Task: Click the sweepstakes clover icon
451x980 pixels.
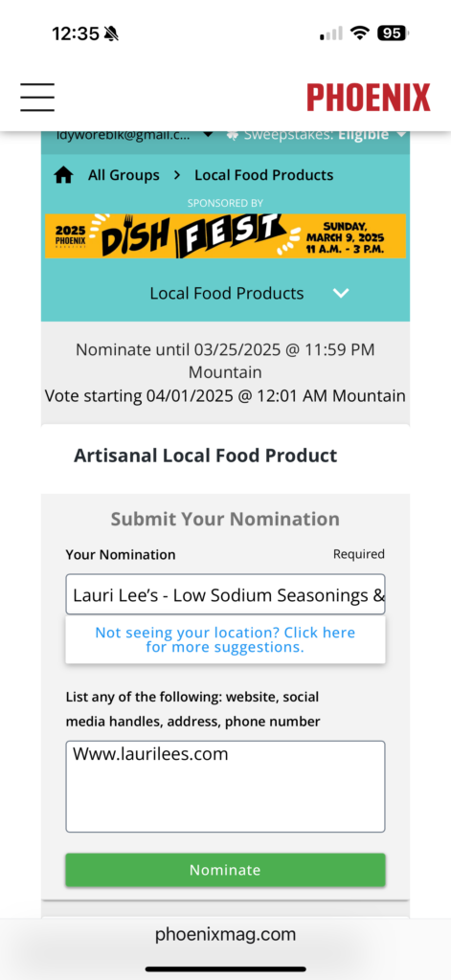Action: 232,134
